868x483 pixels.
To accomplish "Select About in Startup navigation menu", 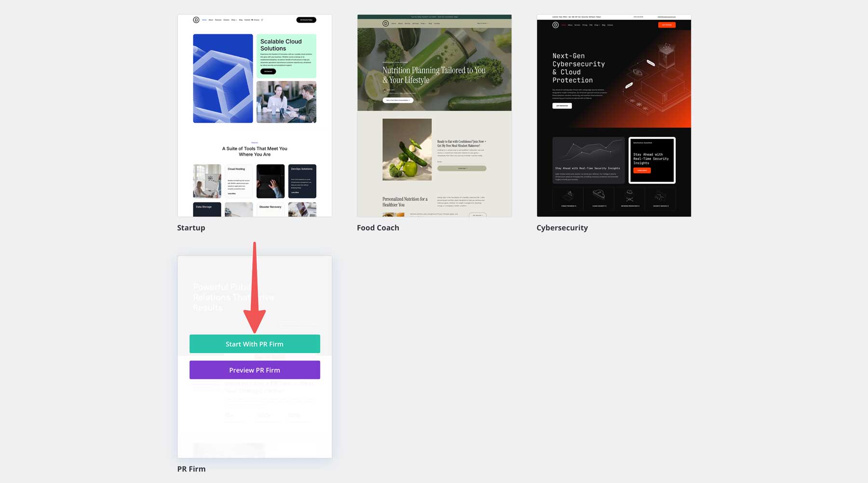I will [x=211, y=20].
